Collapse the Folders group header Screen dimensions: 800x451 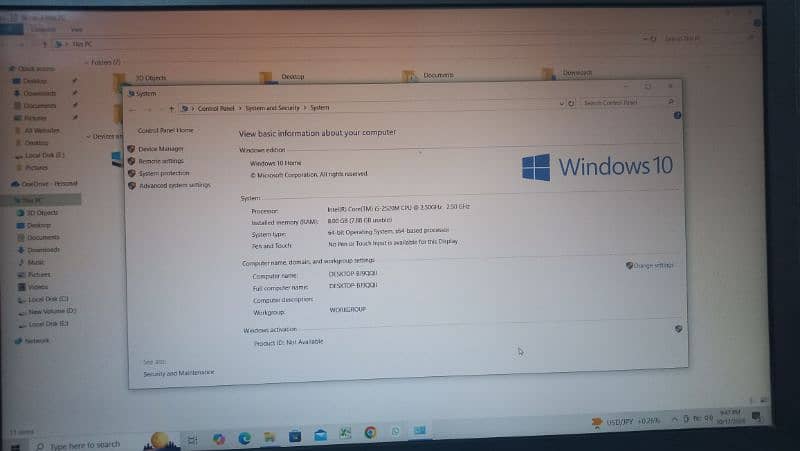coord(89,62)
